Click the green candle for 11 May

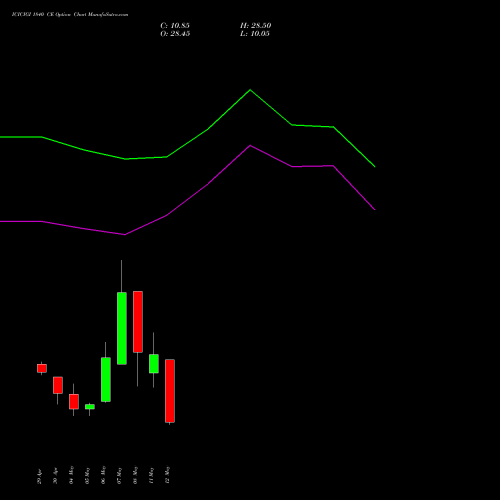tap(154, 364)
